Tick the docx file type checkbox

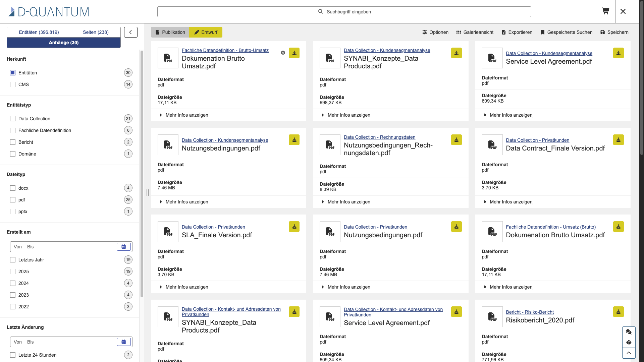[13, 188]
